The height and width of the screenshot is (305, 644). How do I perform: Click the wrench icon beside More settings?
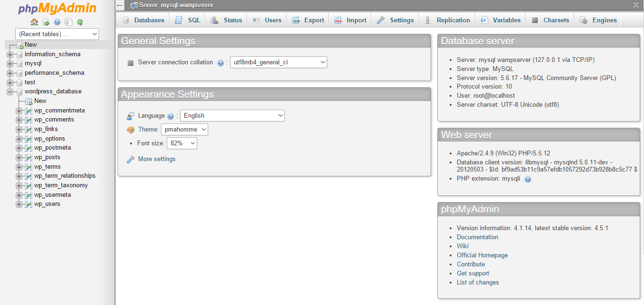(x=131, y=159)
